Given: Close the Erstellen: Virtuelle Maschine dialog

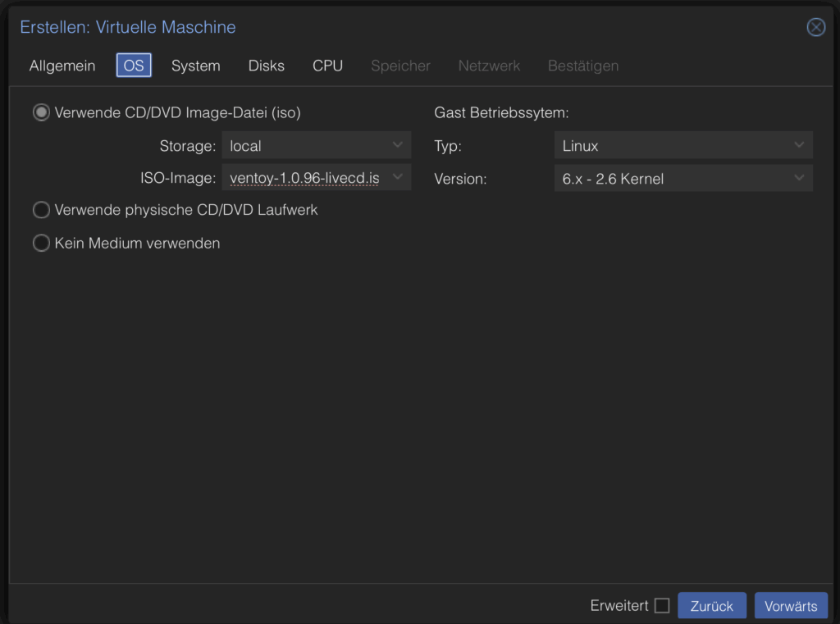Looking at the screenshot, I should (x=815, y=27).
